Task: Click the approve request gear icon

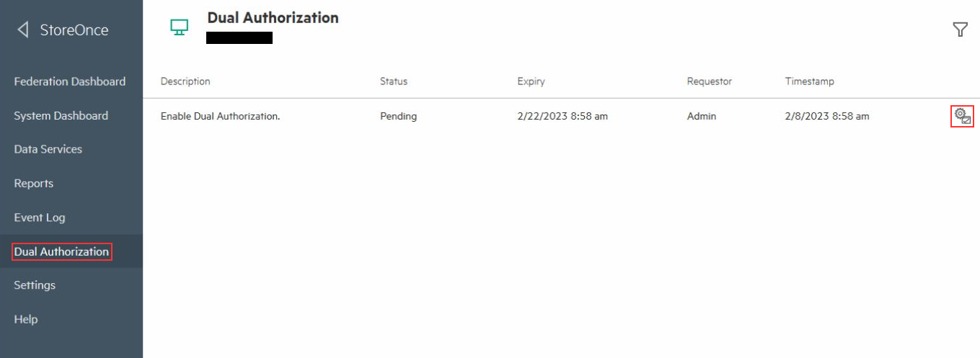Action: click(962, 116)
